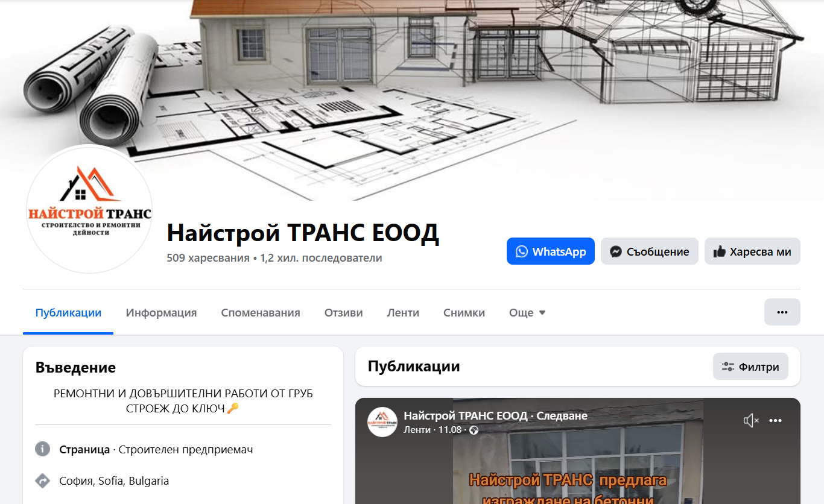Click the location arrow icon

(x=42, y=480)
